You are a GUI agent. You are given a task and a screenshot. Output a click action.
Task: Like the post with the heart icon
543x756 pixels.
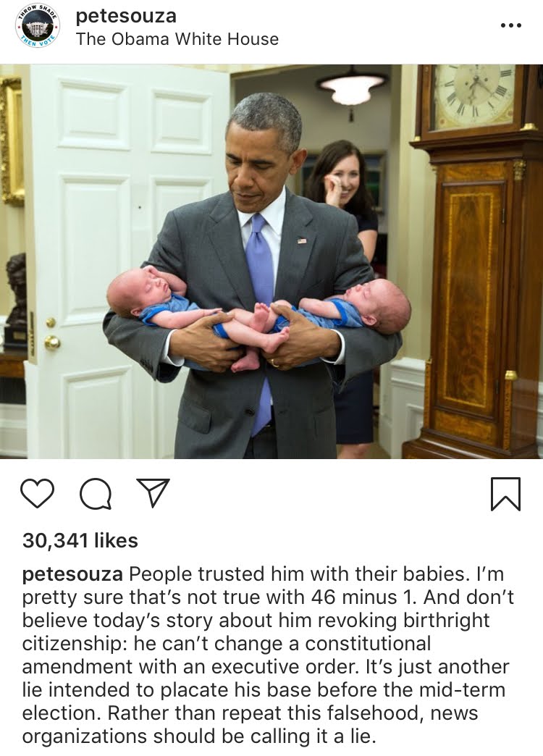click(x=37, y=494)
